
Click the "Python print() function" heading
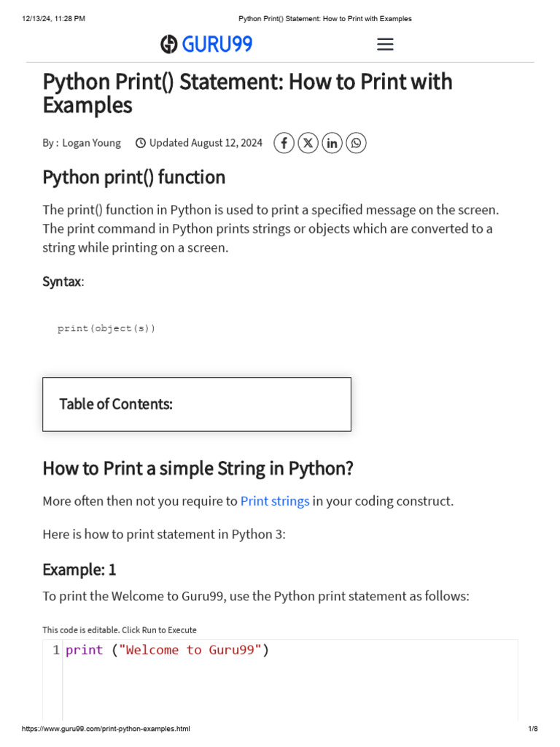pyautogui.click(x=134, y=177)
